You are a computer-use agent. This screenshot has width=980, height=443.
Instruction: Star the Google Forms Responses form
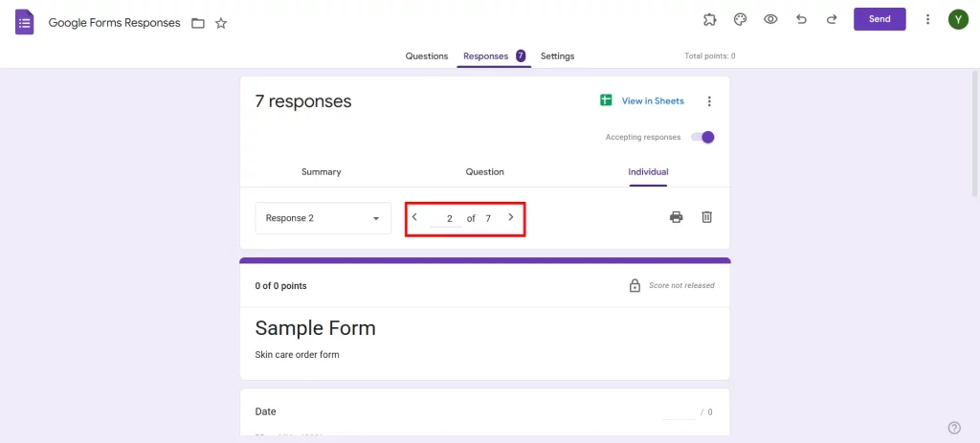[x=221, y=24]
